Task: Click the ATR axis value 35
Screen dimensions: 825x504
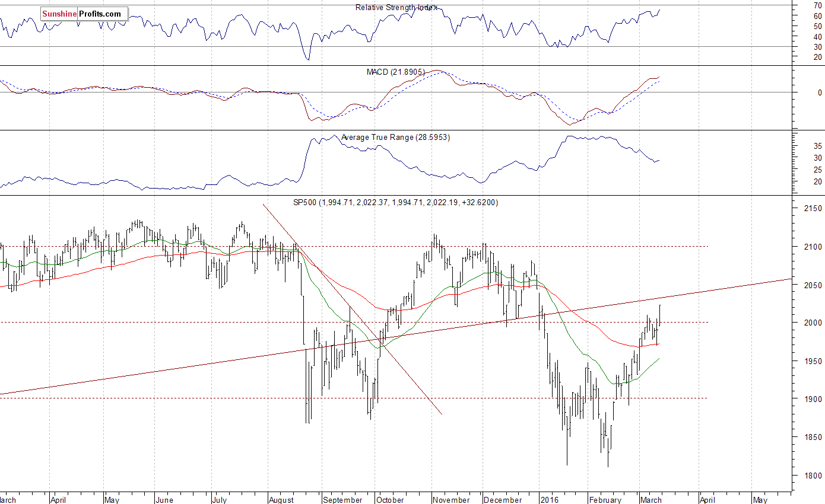Action: [x=817, y=146]
